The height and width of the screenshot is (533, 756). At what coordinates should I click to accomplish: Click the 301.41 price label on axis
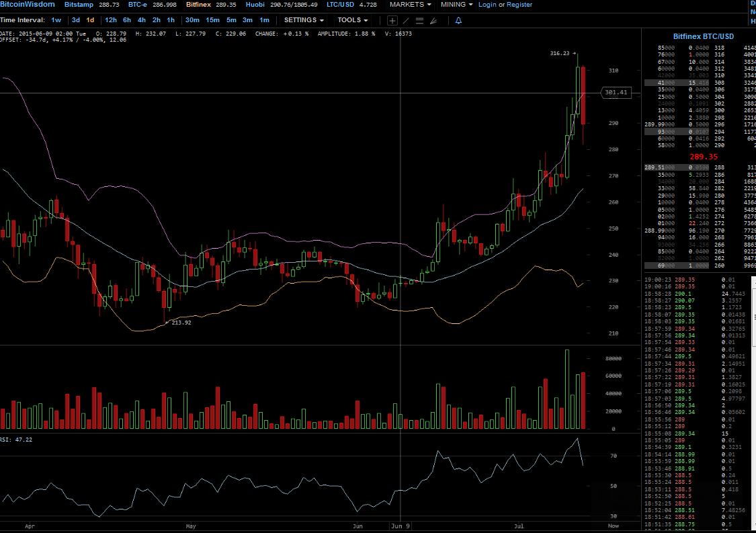pos(616,92)
